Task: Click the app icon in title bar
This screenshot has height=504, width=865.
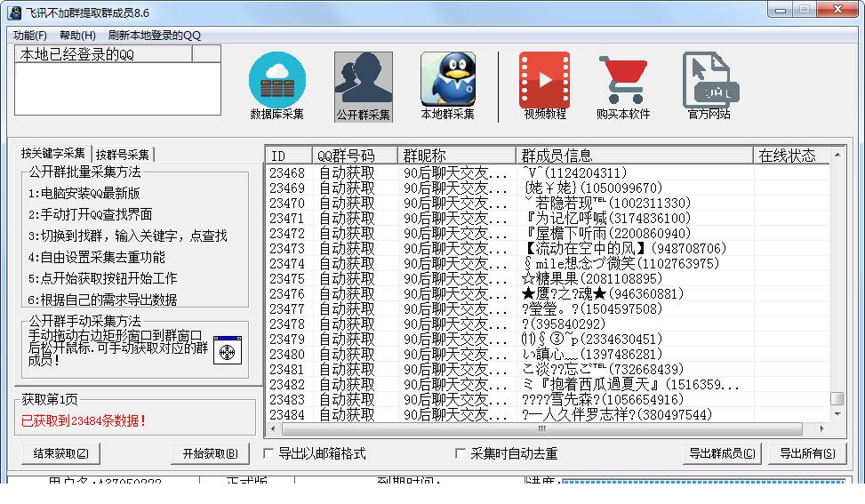Action: click(14, 12)
